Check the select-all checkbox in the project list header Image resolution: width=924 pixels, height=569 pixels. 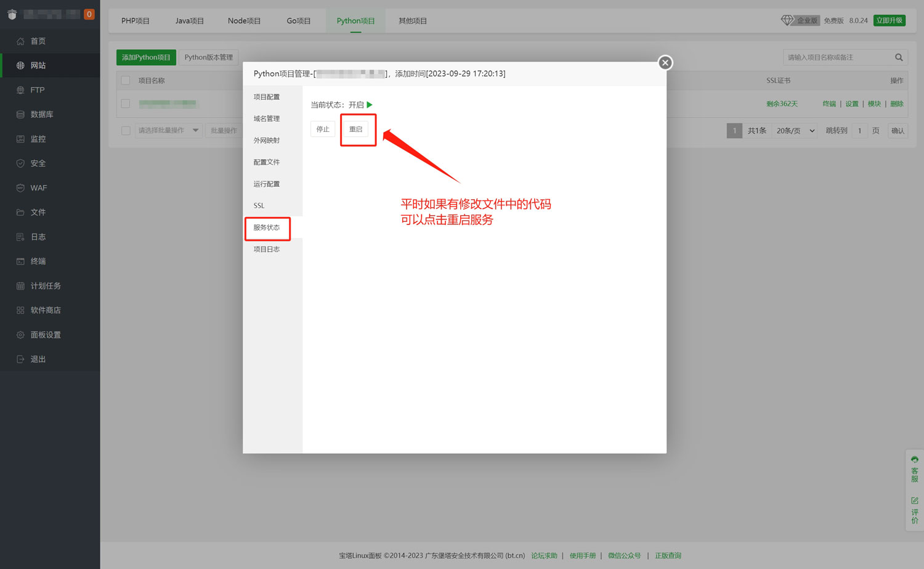(x=126, y=80)
